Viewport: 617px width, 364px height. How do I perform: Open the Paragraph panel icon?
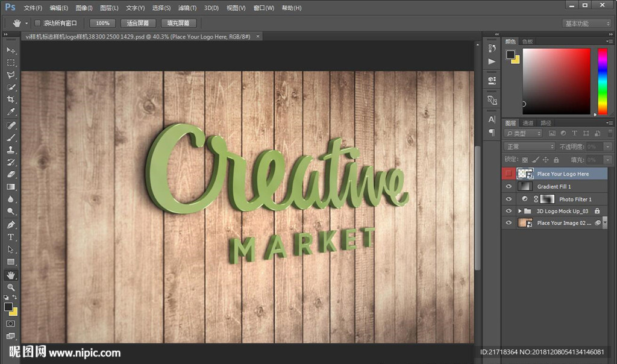[x=492, y=133]
